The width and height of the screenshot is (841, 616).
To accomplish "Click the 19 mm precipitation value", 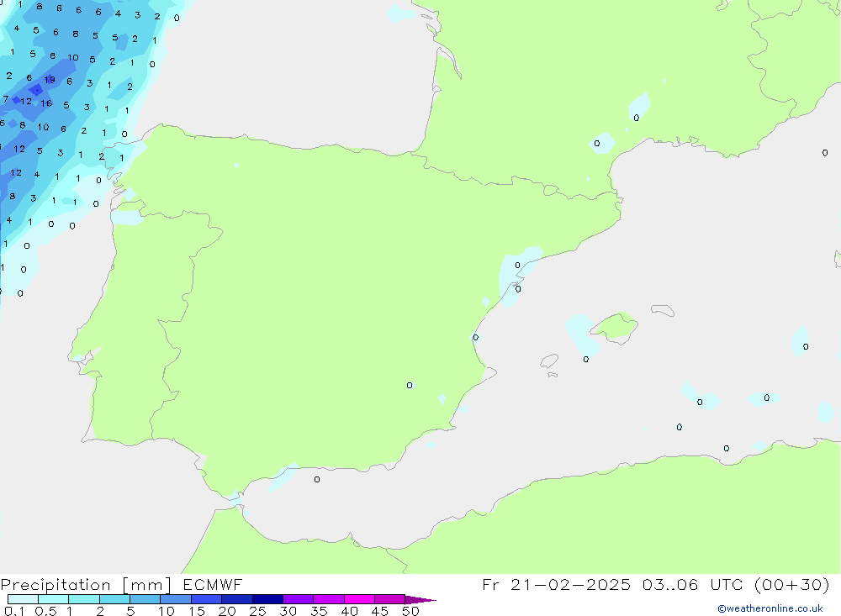I will click(x=50, y=80).
